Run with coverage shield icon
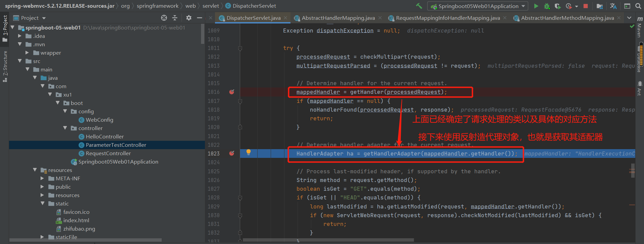This screenshot has height=244, width=644. click(x=557, y=6)
